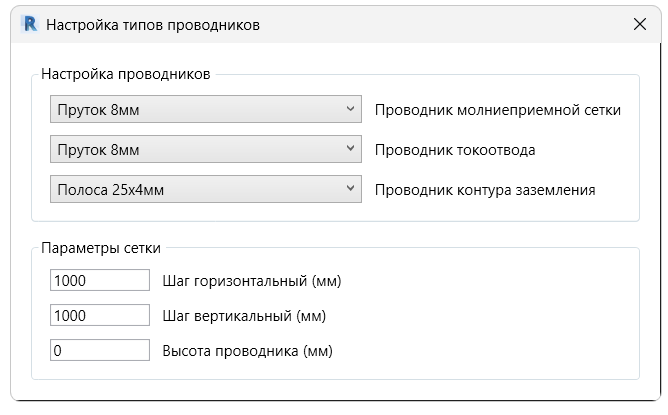
Task: Click the Шаг горизонтальный (мм) label
Action: click(x=252, y=281)
